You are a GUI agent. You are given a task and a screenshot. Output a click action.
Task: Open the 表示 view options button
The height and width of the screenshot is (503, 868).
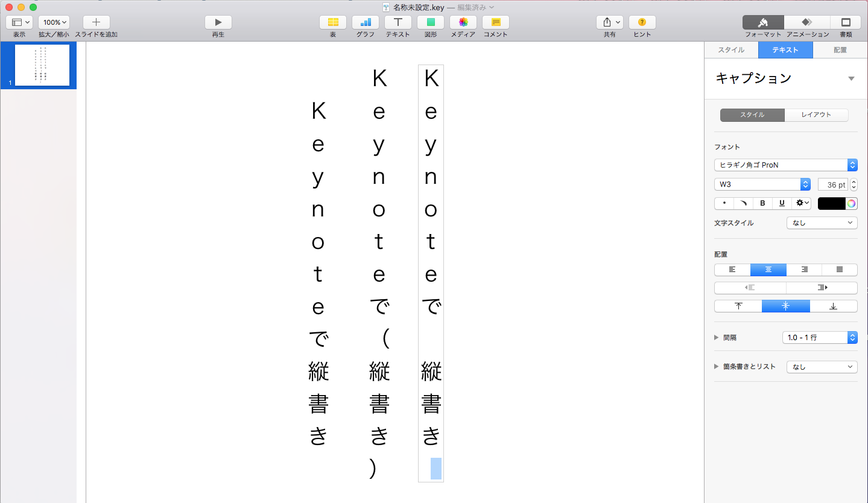[x=19, y=22]
